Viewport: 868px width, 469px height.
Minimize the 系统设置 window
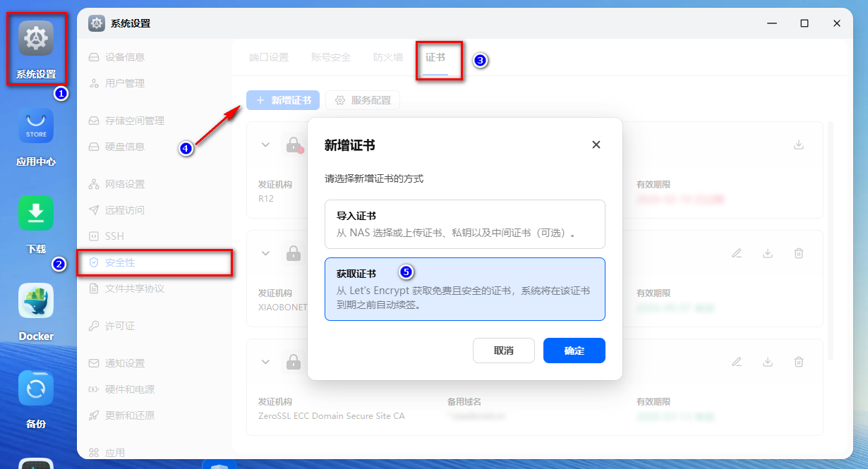(772, 23)
